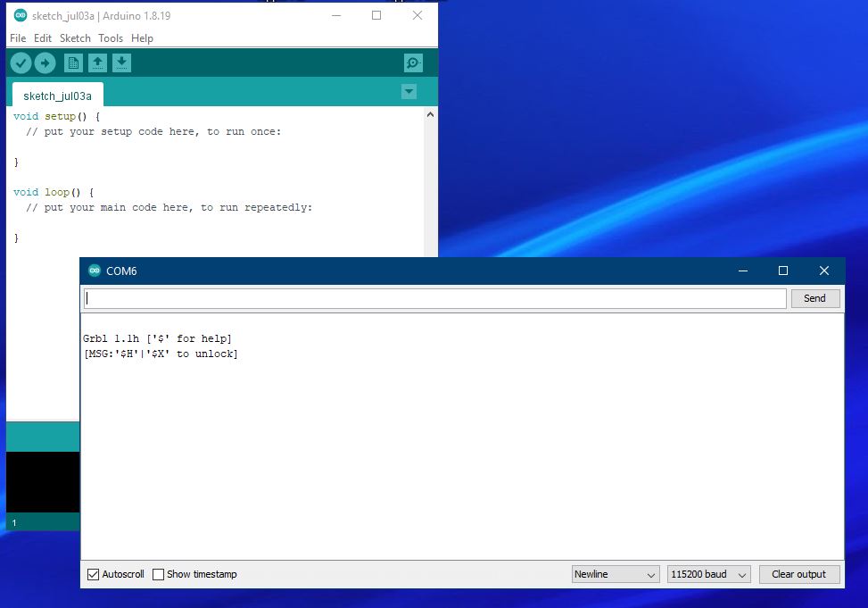This screenshot has width=868, height=608.
Task: Open the File menu
Action: pyautogui.click(x=18, y=38)
